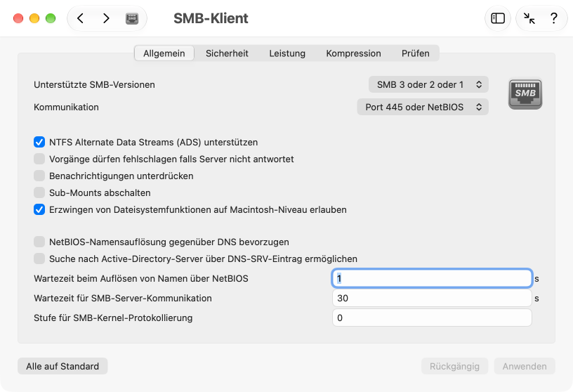This screenshot has width=573, height=392.
Task: Toggle the sidebar panel icon
Action: [x=498, y=18]
